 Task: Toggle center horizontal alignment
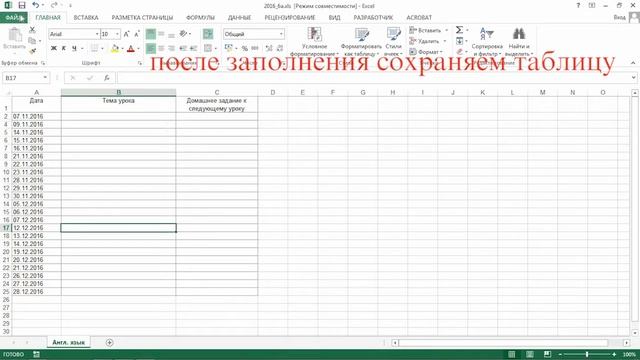(161, 49)
